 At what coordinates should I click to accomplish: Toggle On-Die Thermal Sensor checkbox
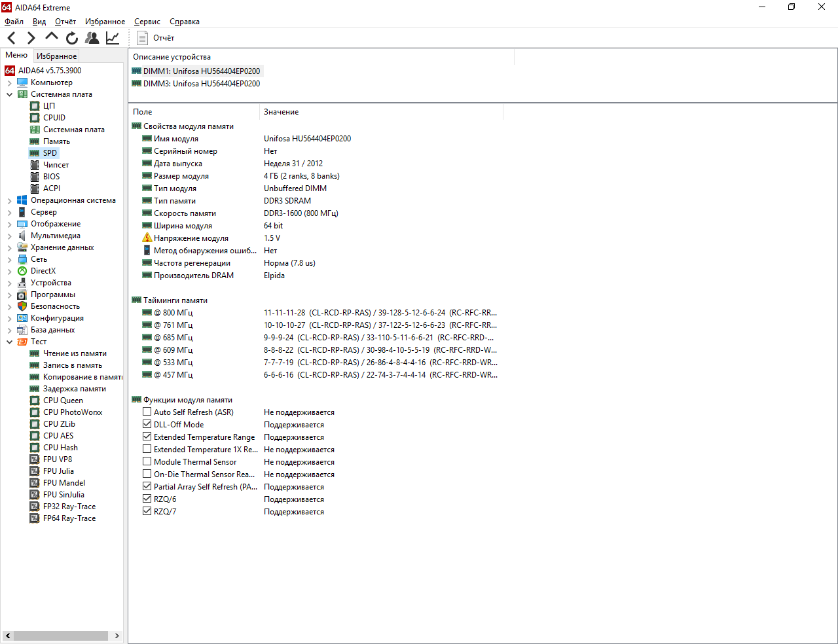point(147,474)
